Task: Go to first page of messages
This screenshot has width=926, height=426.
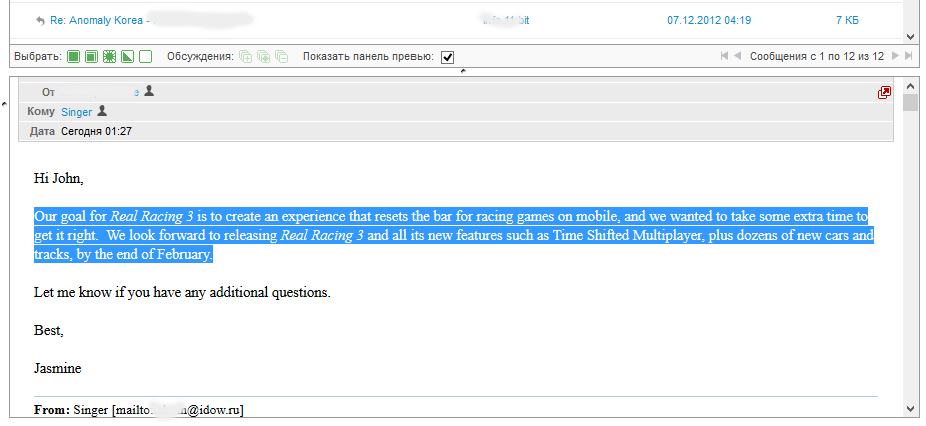Action: tap(725, 56)
